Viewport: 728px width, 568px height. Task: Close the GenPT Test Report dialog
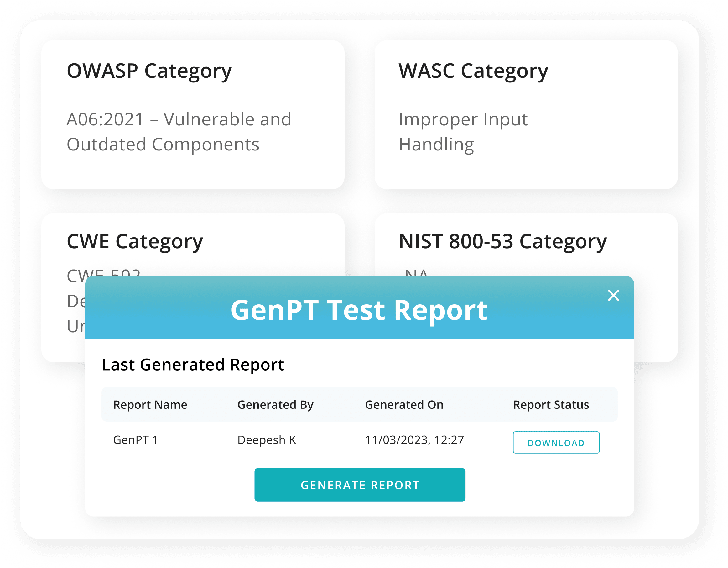point(613,296)
